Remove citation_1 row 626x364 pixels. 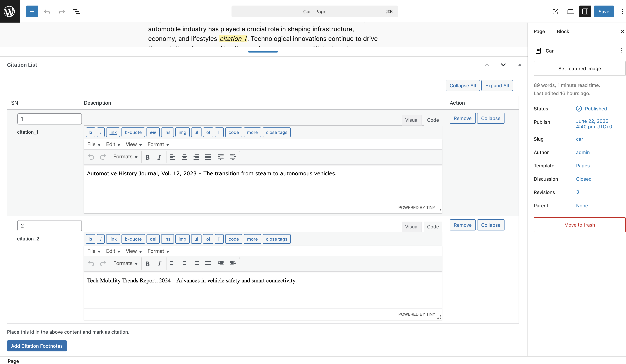click(x=462, y=118)
